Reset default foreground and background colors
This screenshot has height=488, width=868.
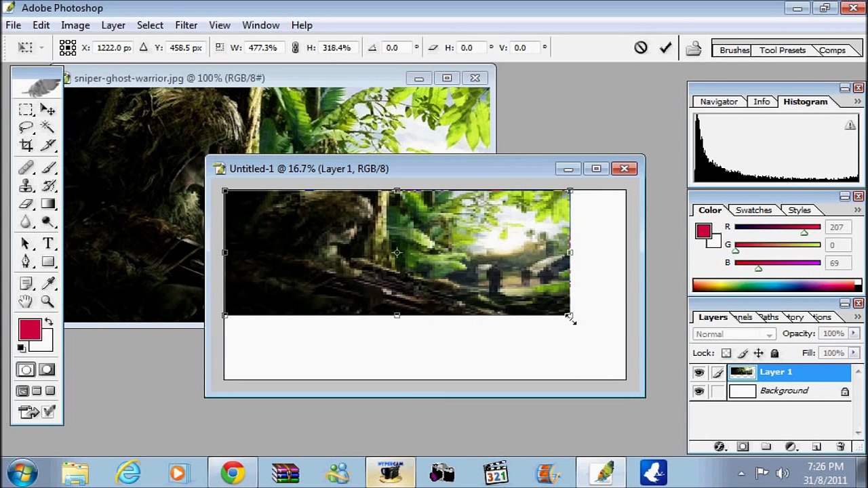22,348
